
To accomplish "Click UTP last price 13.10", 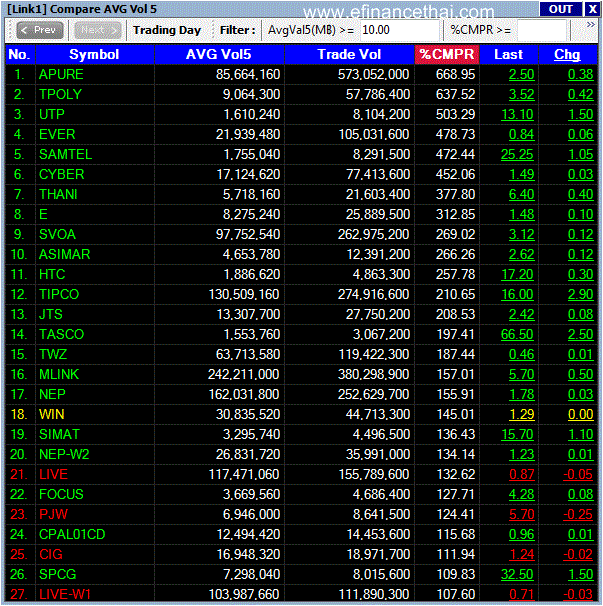I will tap(517, 115).
